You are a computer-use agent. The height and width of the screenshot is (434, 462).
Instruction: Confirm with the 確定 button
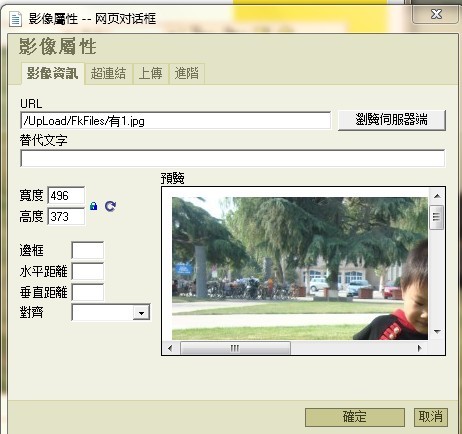pos(355,417)
